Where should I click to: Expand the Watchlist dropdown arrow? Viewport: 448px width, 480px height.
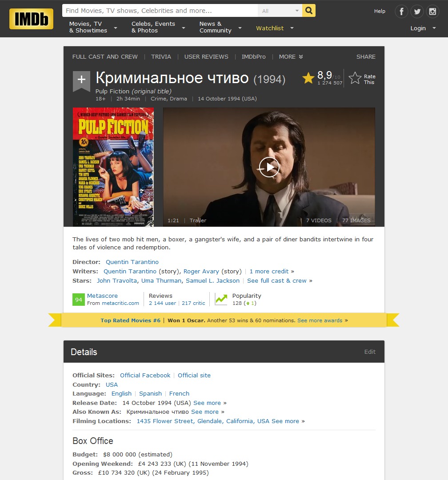point(292,28)
